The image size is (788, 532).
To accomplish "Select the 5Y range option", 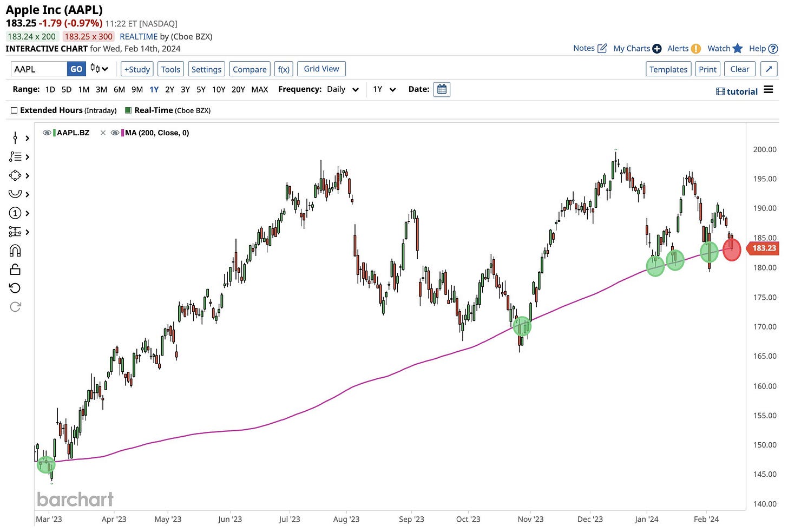I will click(x=201, y=89).
